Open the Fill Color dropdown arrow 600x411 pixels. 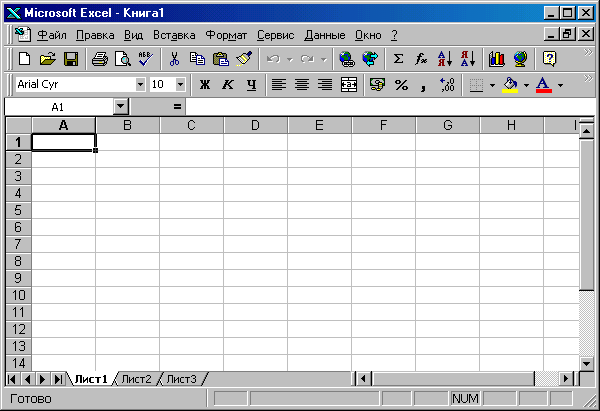click(527, 85)
